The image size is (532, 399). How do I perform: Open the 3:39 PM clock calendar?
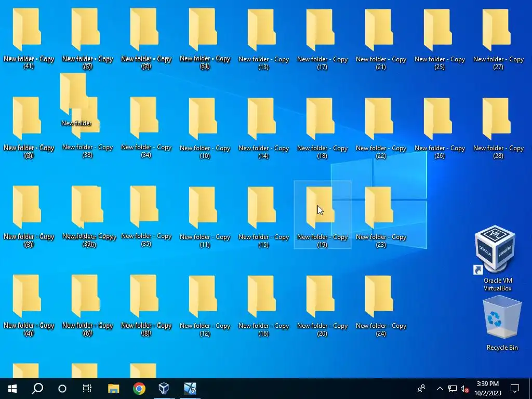coord(487,389)
